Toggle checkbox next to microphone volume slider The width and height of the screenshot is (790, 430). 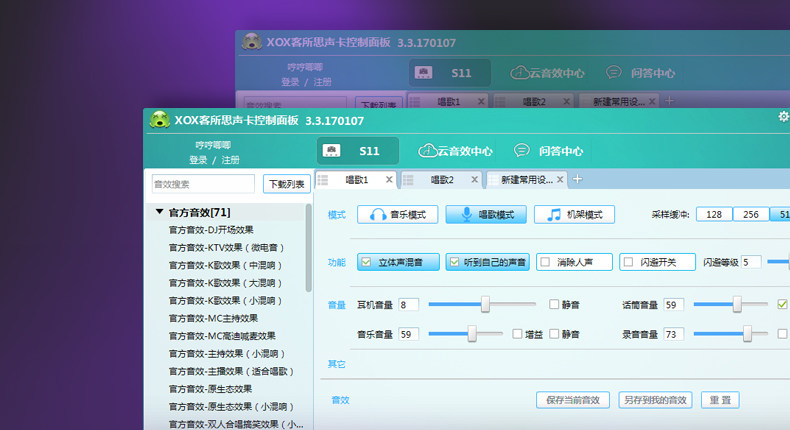coord(782,304)
